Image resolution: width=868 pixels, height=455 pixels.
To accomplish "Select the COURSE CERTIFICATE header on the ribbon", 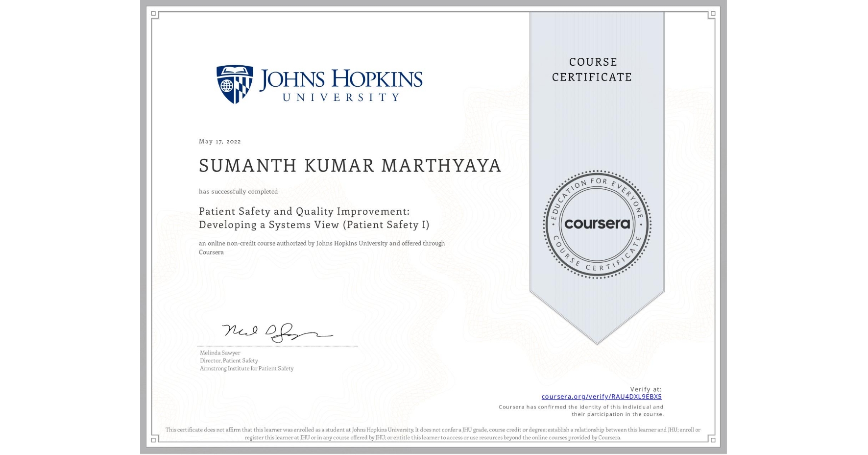I will 591,70.
